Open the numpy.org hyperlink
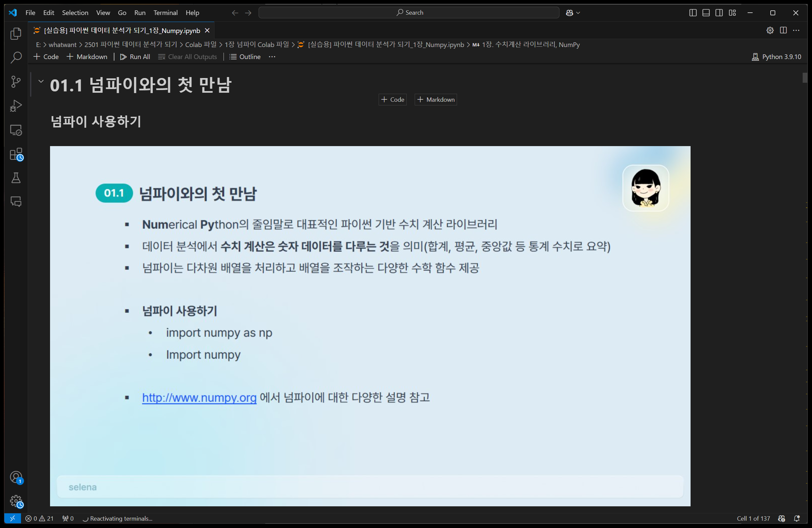 point(199,397)
